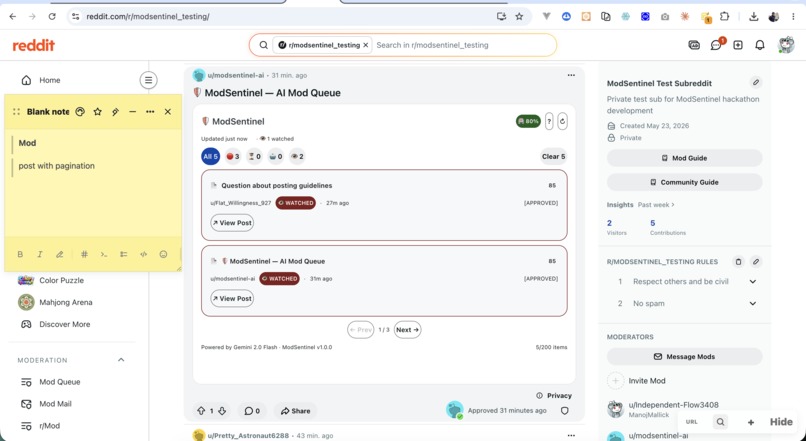The height and width of the screenshot is (441, 806).
Task: Edit the community description with pencil icon
Action: 756,82
